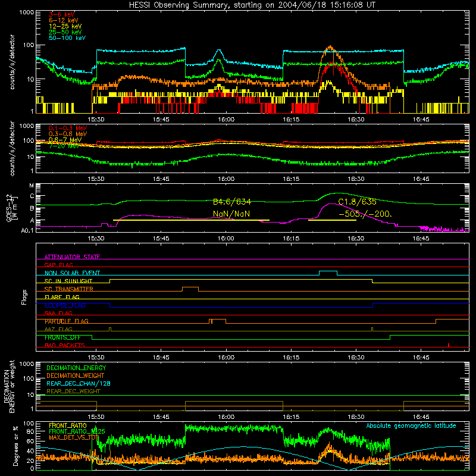Select the SAA_FLAG label
Viewport: 476px width, 476px height.
point(58,313)
